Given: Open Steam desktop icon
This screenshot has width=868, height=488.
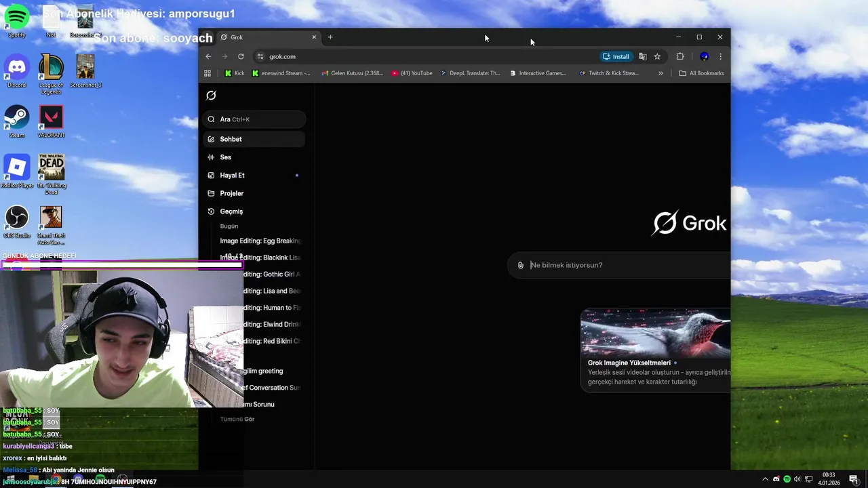Looking at the screenshot, I should (17, 122).
